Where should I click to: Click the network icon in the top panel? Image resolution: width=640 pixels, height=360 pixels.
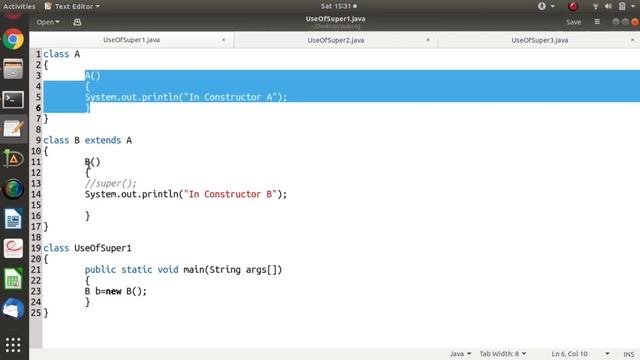(596, 6)
